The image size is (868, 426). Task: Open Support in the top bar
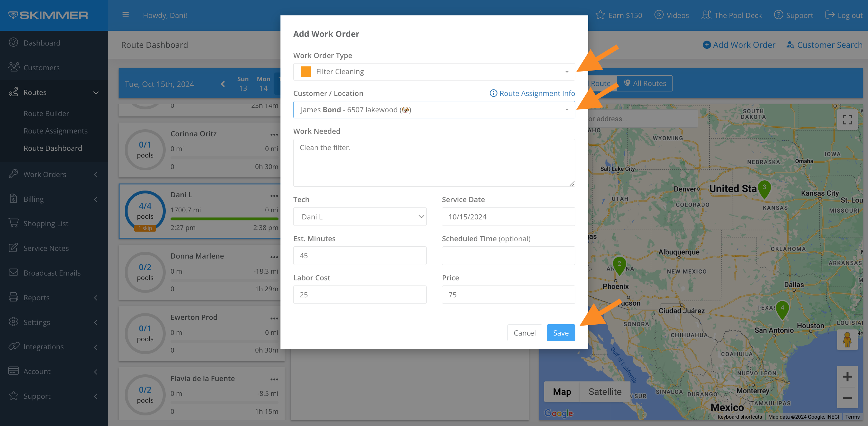pos(794,15)
